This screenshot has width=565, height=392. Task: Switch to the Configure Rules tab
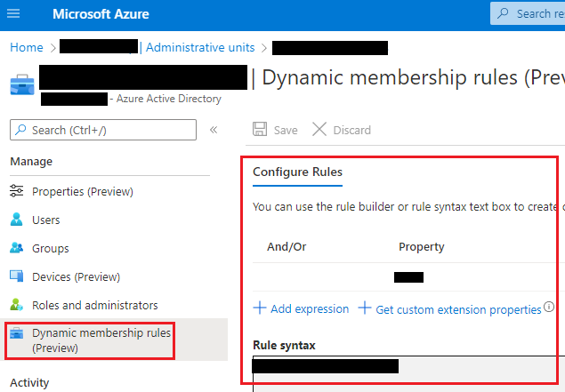pyautogui.click(x=297, y=172)
